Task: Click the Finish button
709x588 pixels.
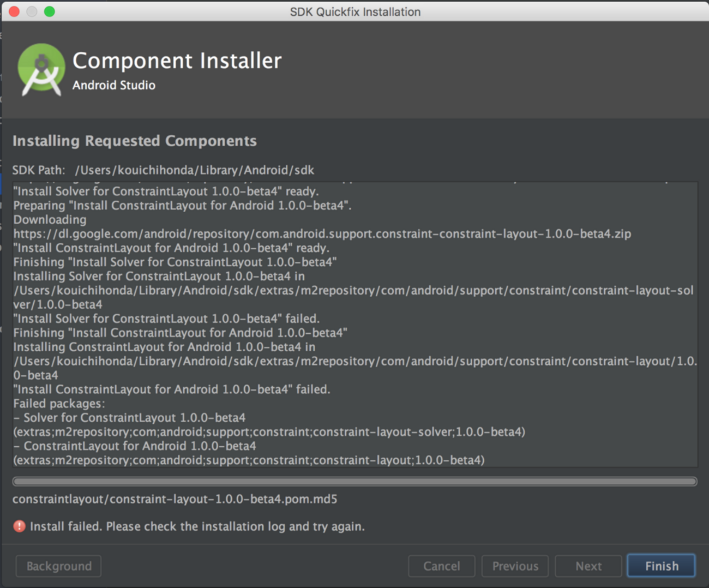Action: click(662, 566)
